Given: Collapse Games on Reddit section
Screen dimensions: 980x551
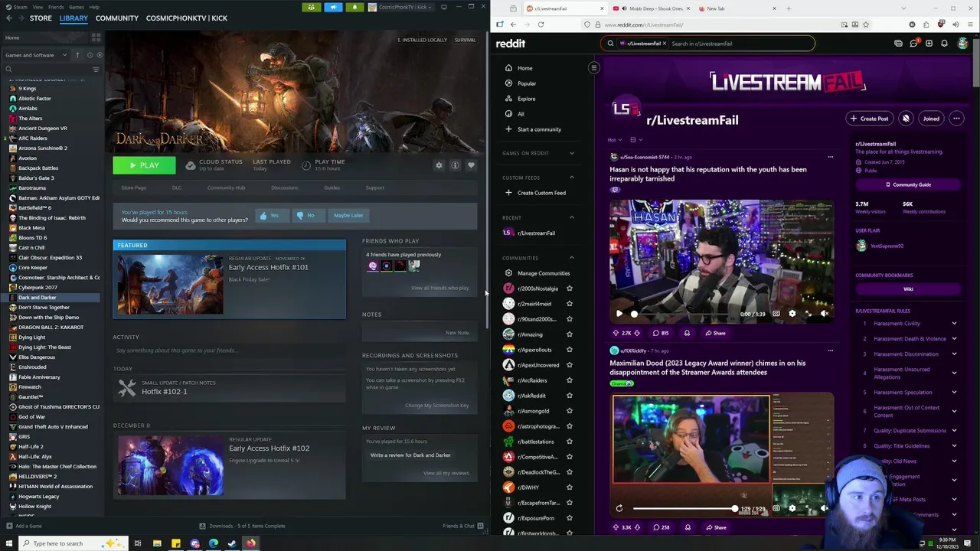Looking at the screenshot, I should point(571,153).
